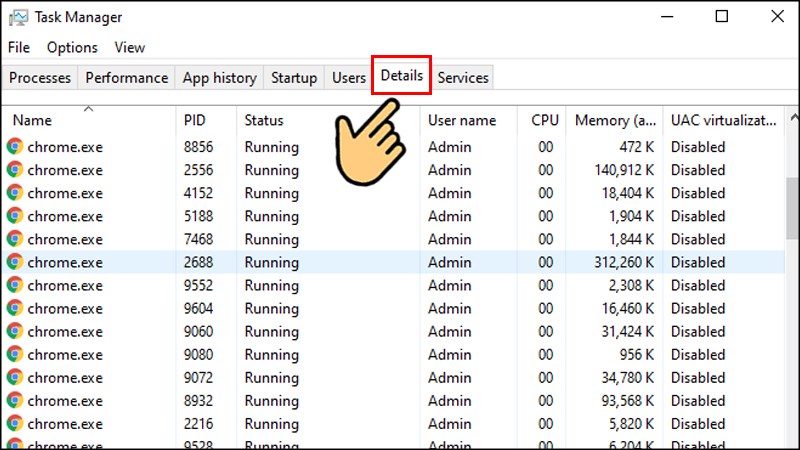Open the File menu
Image resolution: width=800 pixels, height=450 pixels.
pyautogui.click(x=19, y=47)
